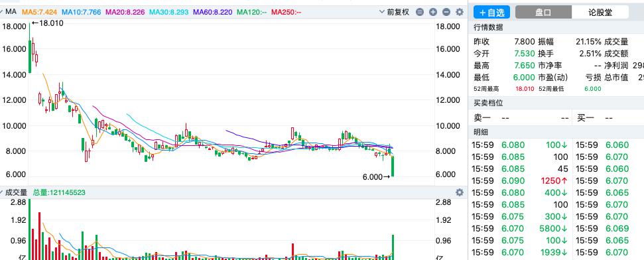
Task: Zoom in chart with plus icon
Action: coord(433,13)
